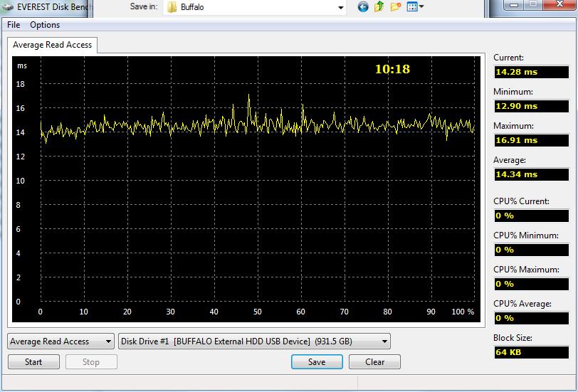578x392 pixels.
Task: Click the Clear button
Action: coord(375,362)
